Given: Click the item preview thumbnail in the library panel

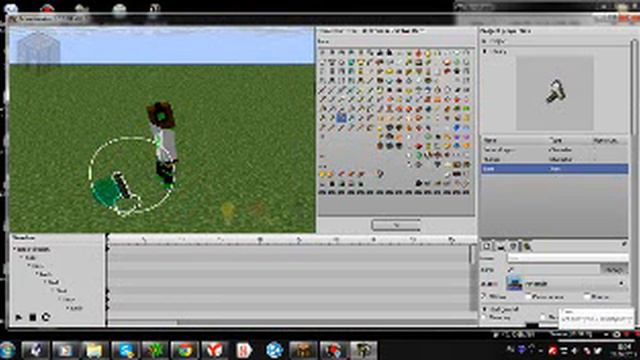Looking at the screenshot, I should point(555,93).
